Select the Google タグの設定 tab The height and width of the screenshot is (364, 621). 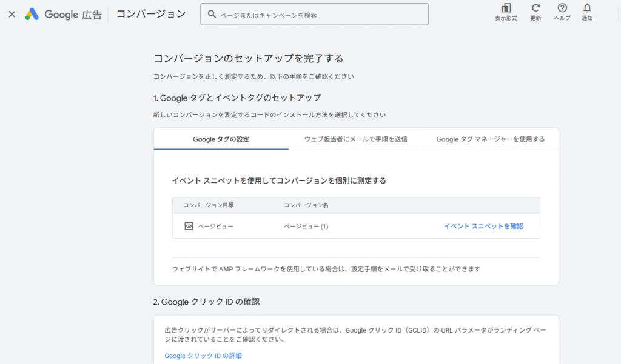[221, 139]
